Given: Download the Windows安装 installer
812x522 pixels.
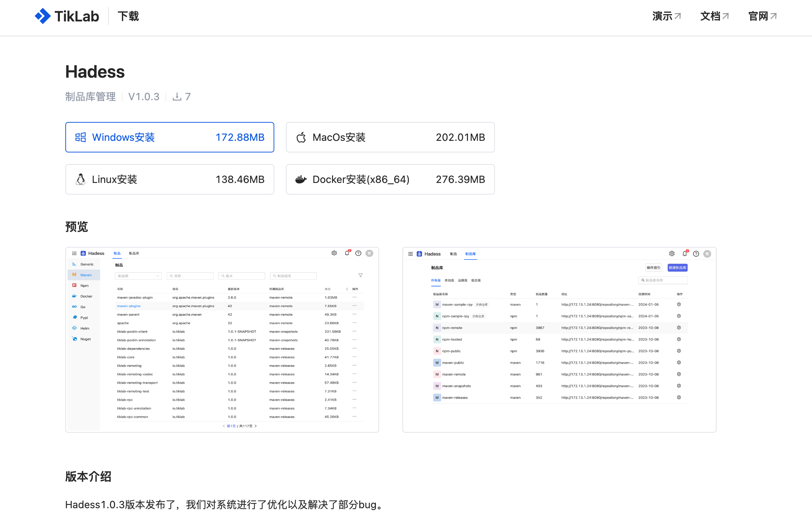Looking at the screenshot, I should coord(169,137).
